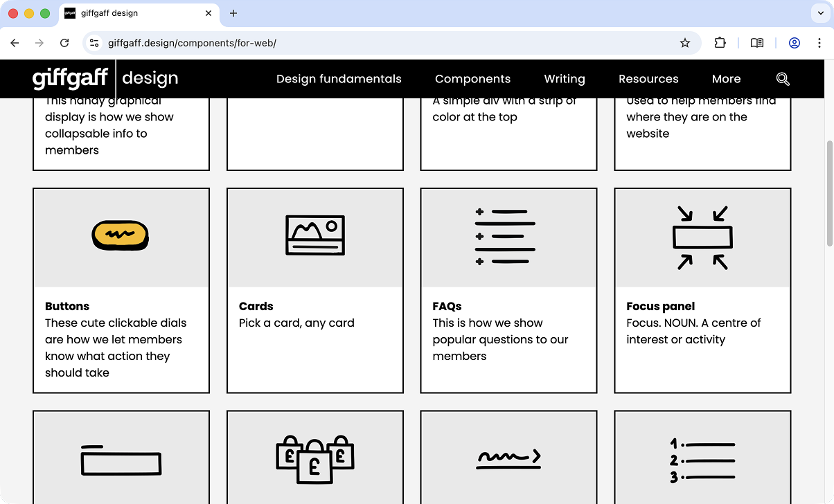Expand the Design fundamentals menu

339,79
